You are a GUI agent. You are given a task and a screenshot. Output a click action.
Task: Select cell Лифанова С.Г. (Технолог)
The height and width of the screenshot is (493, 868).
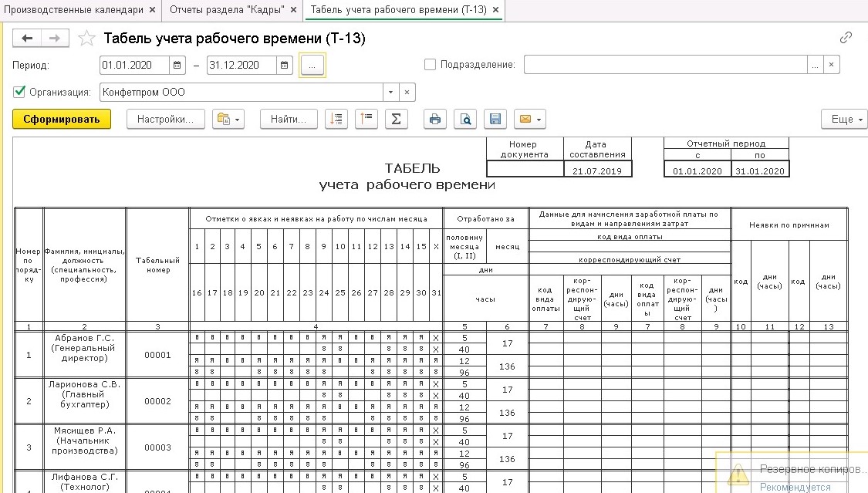pyautogui.click(x=84, y=482)
